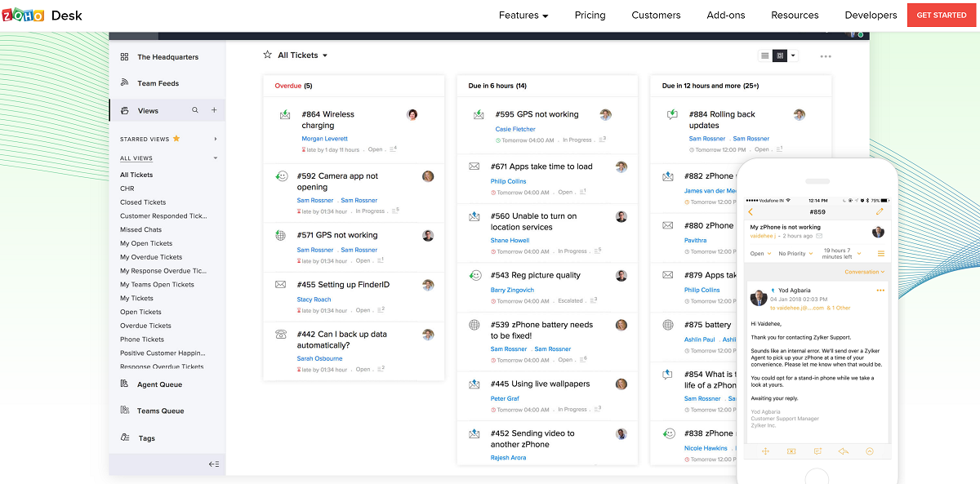Viewport: 980px width, 484px height.
Task: Click the chat icon on ticket #543
Action: pos(474,275)
